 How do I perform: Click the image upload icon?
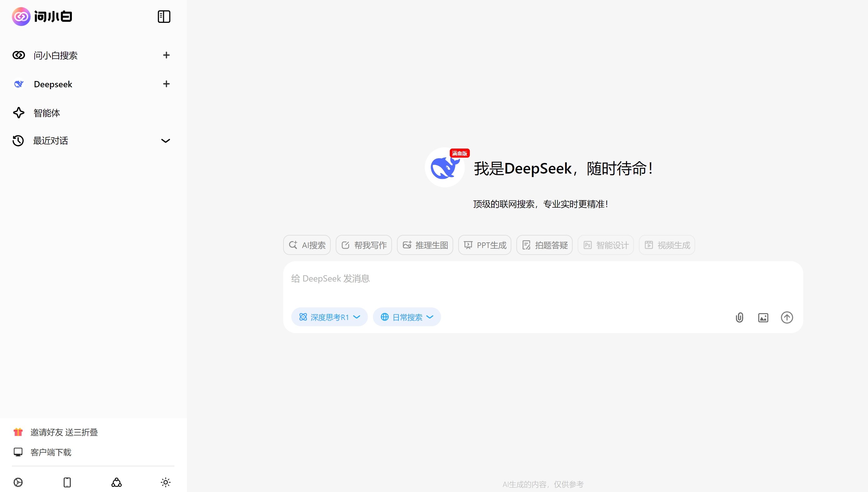click(x=763, y=317)
